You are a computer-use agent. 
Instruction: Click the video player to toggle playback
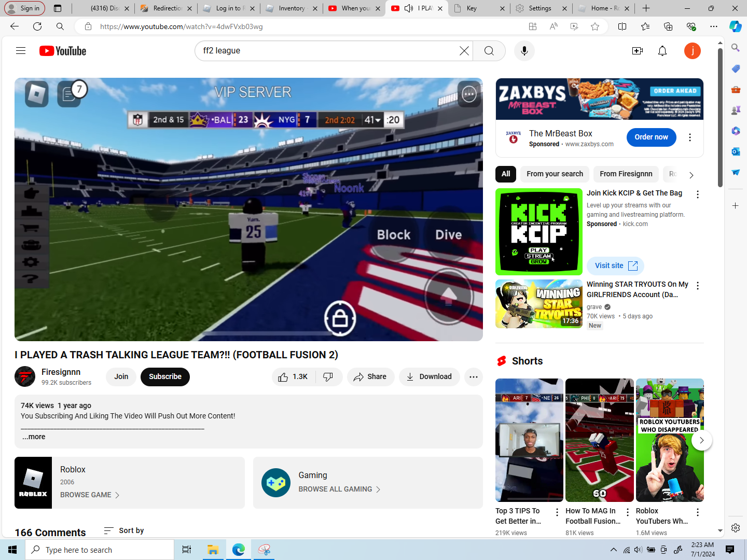pyautogui.click(x=248, y=209)
